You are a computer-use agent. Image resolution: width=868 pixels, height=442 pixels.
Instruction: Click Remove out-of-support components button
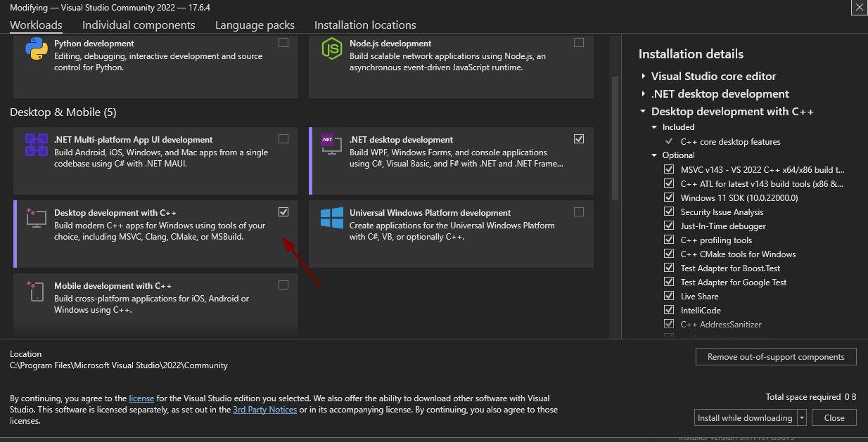click(776, 357)
